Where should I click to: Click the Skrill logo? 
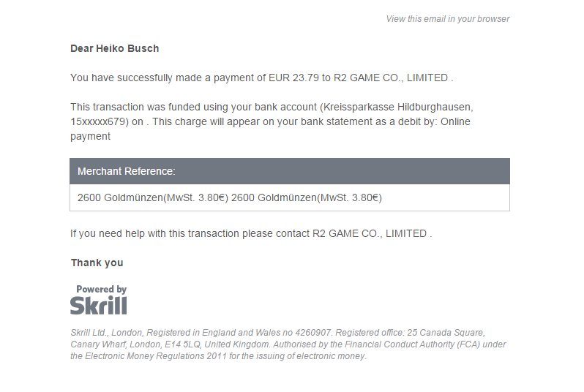(99, 305)
